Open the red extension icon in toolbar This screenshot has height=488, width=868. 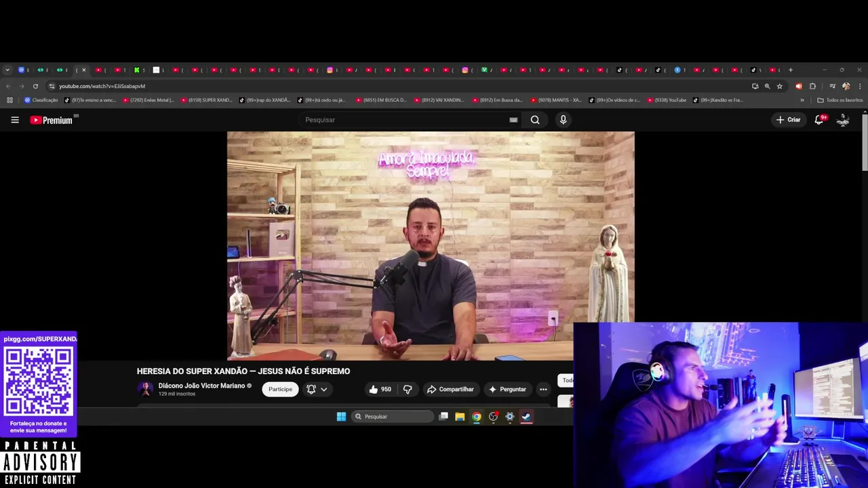pos(799,86)
